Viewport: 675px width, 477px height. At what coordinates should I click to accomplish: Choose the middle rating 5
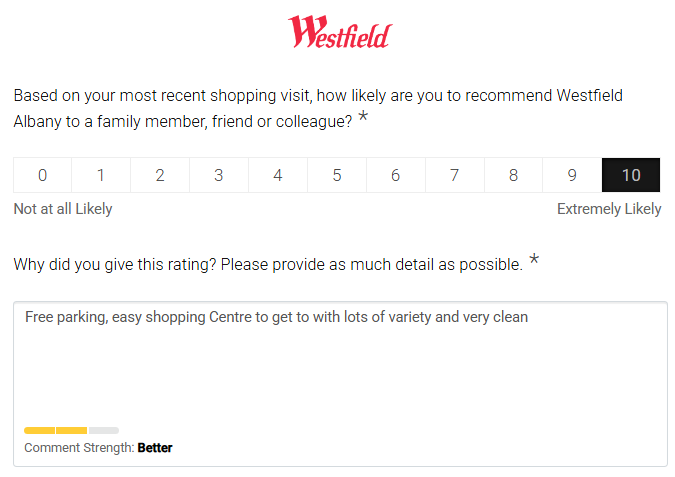337,175
